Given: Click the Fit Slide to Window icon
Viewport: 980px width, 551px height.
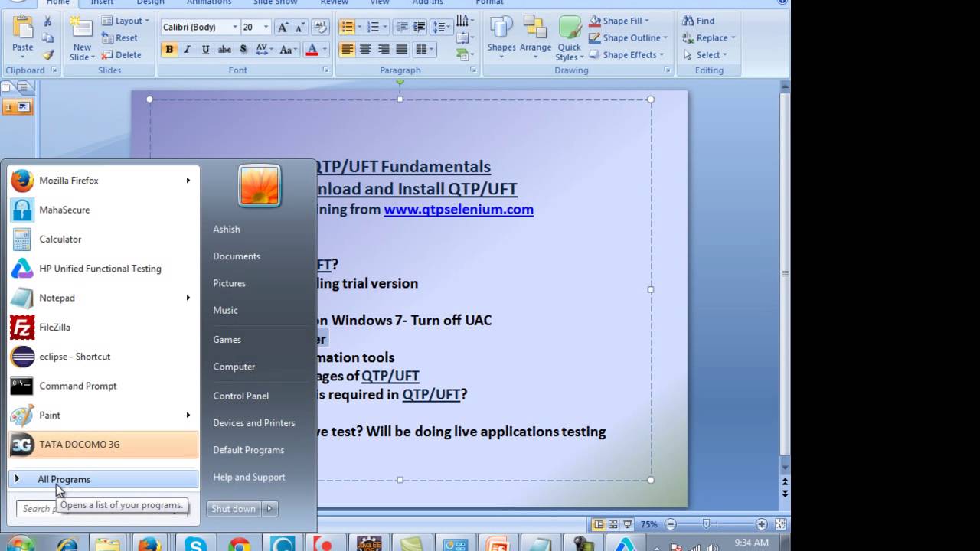Looking at the screenshot, I should tap(780, 524).
